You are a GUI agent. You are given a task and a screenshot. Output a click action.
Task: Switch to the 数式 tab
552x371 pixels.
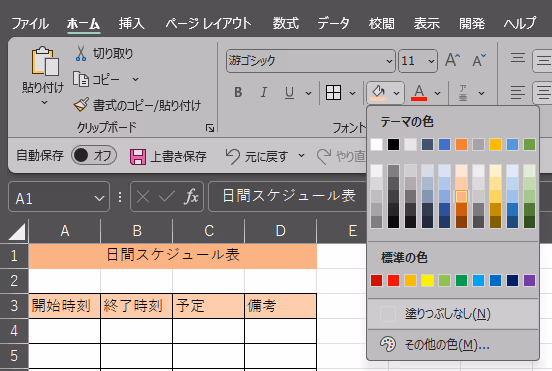coord(286,24)
